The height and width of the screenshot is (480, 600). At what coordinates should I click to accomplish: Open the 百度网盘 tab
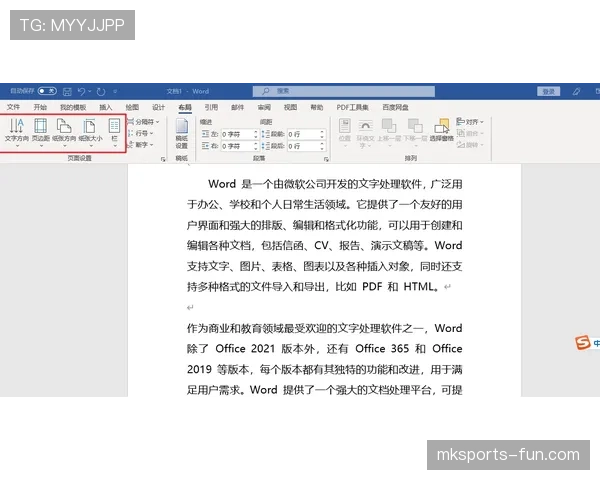[x=396, y=107]
